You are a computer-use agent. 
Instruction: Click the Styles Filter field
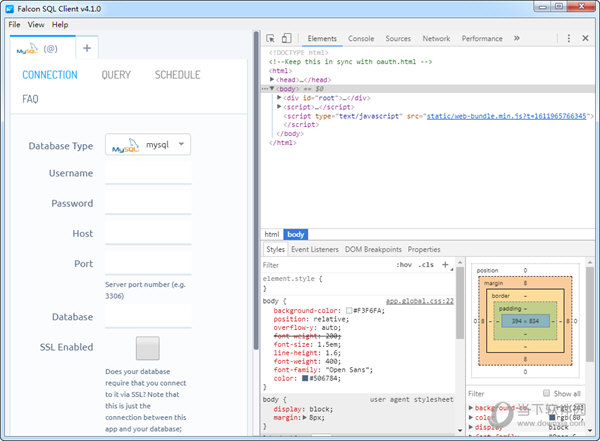click(327, 265)
